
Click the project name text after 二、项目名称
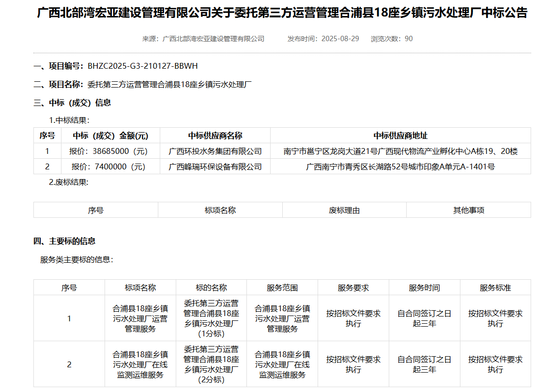(169, 85)
